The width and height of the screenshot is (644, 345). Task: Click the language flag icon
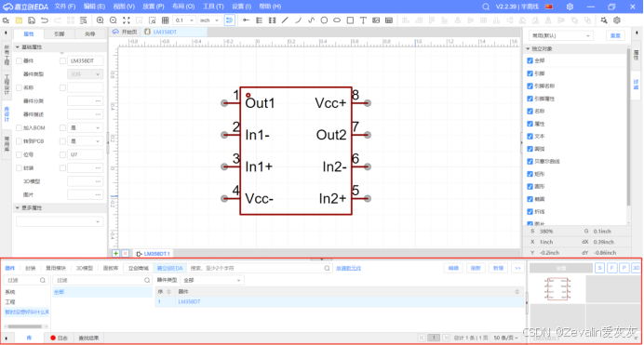tap(549, 7)
